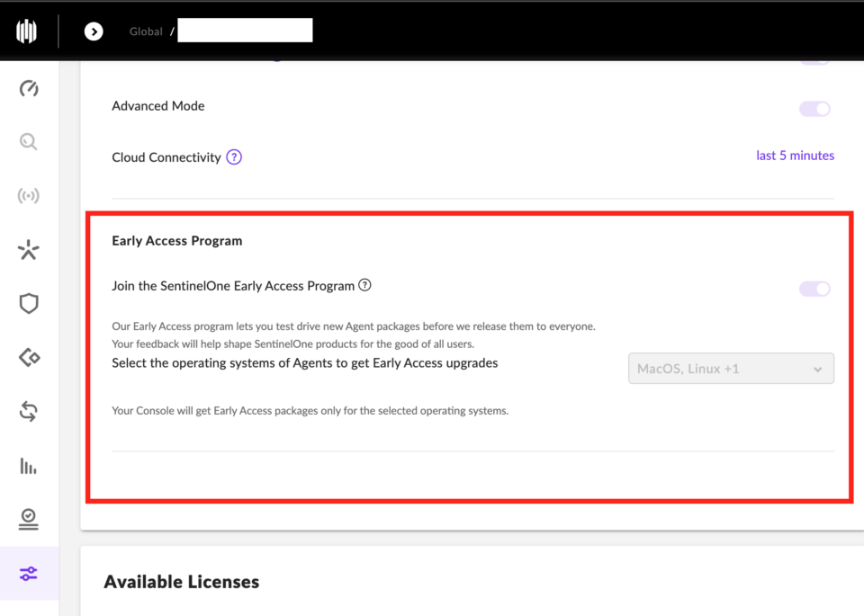The image size is (864, 616).
Task: Open the Dashboard gauge icon in sidebar
Action: 28,88
